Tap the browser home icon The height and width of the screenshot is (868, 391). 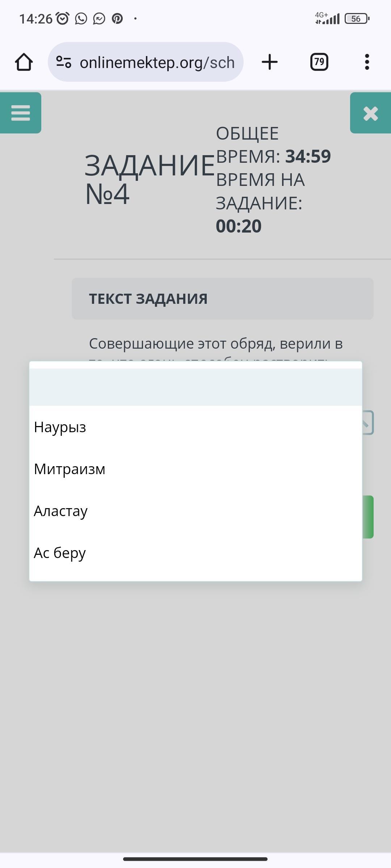(24, 62)
